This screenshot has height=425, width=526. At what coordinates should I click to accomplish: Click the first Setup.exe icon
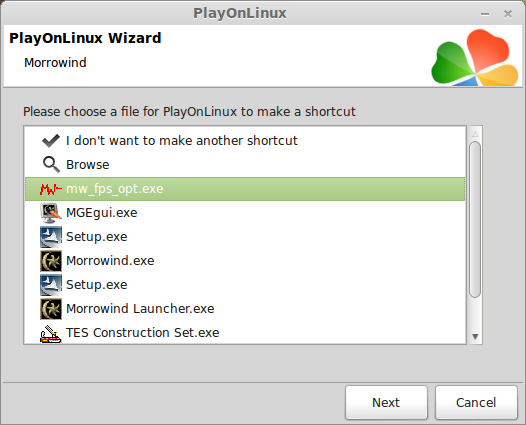point(51,237)
